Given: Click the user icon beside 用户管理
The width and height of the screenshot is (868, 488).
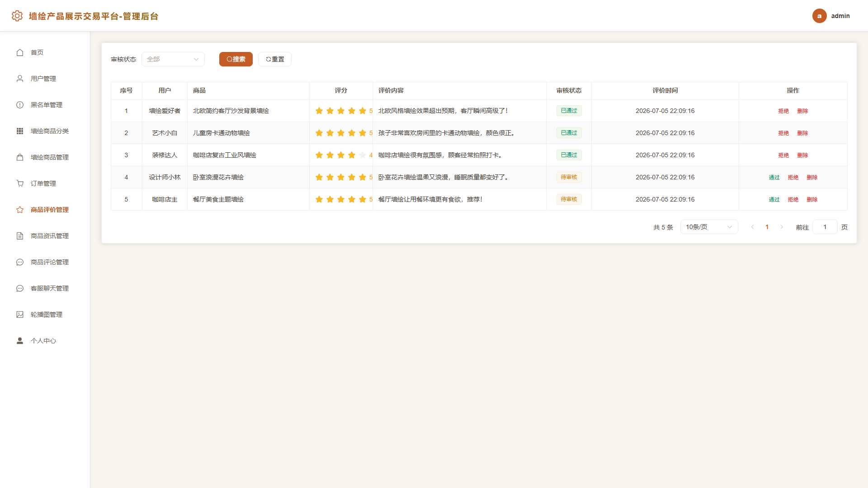Looking at the screenshot, I should coord(20,79).
